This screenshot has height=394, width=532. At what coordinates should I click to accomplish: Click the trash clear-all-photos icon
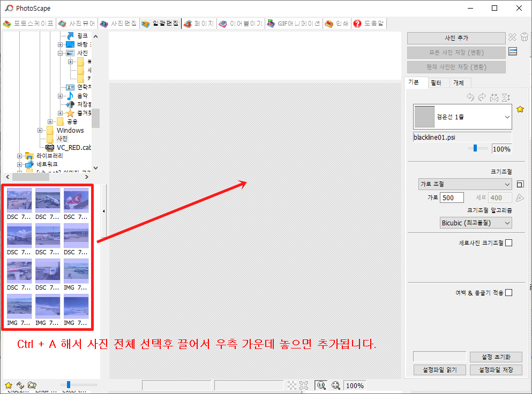click(524, 37)
